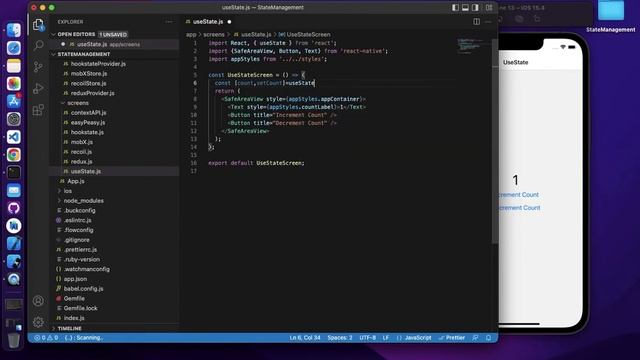Open the Explorer view in the activity bar
Image resolution: width=640 pixels, height=360 pixels.
click(38, 25)
